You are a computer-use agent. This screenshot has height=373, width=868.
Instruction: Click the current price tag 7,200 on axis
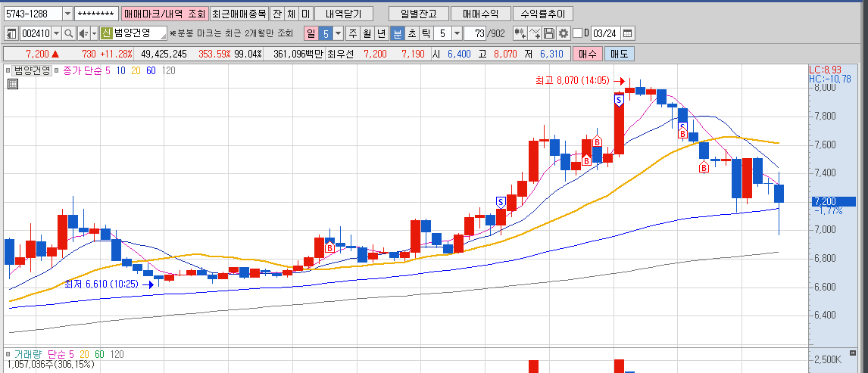tap(834, 202)
